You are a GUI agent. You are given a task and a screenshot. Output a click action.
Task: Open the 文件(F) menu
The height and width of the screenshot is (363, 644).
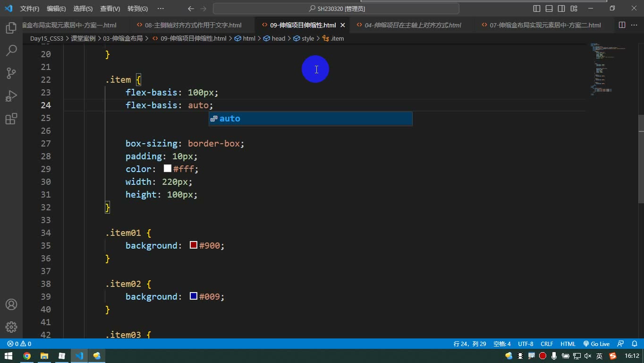coord(30,9)
